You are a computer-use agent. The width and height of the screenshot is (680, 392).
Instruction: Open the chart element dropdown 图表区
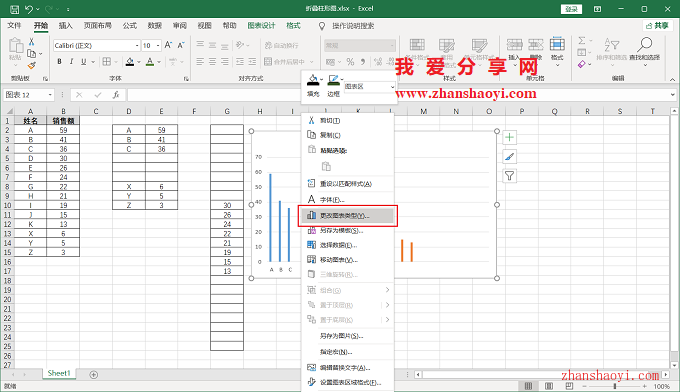pyautogui.click(x=370, y=87)
